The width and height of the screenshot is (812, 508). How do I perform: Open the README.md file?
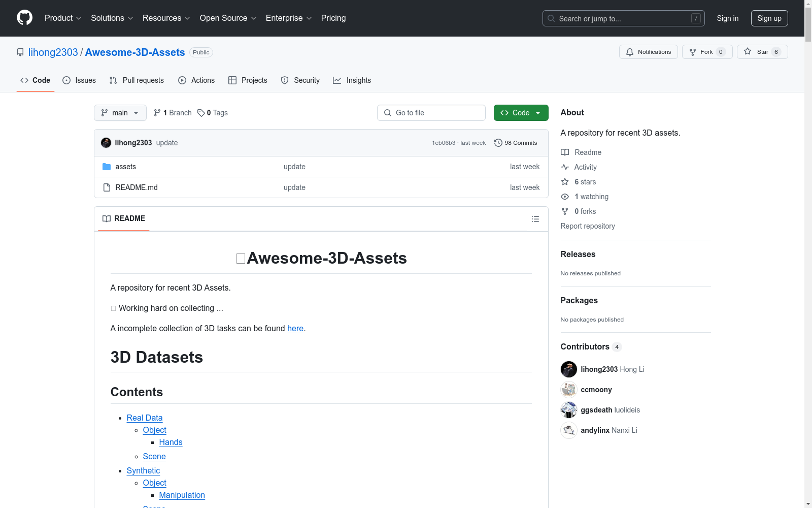tap(137, 187)
